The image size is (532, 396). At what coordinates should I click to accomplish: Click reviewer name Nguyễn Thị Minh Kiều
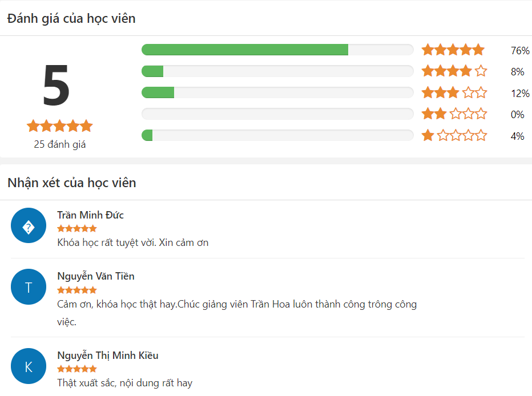coord(108,355)
